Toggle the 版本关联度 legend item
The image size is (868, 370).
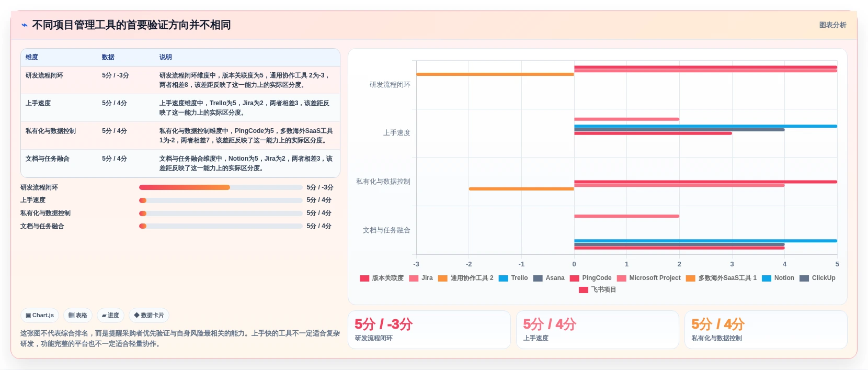382,278
